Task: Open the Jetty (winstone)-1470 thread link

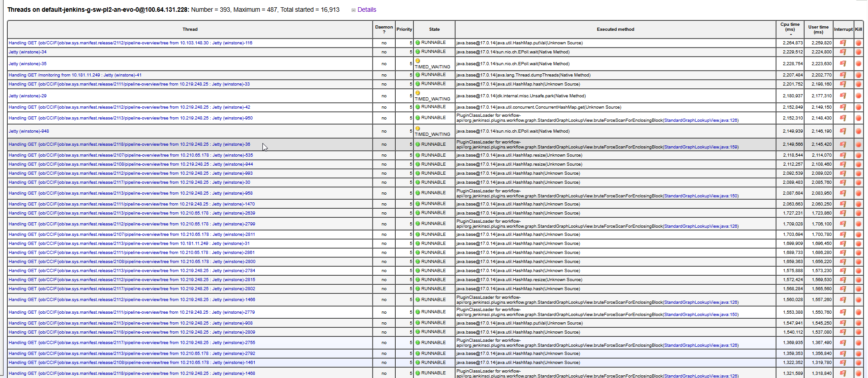Action: (131, 204)
